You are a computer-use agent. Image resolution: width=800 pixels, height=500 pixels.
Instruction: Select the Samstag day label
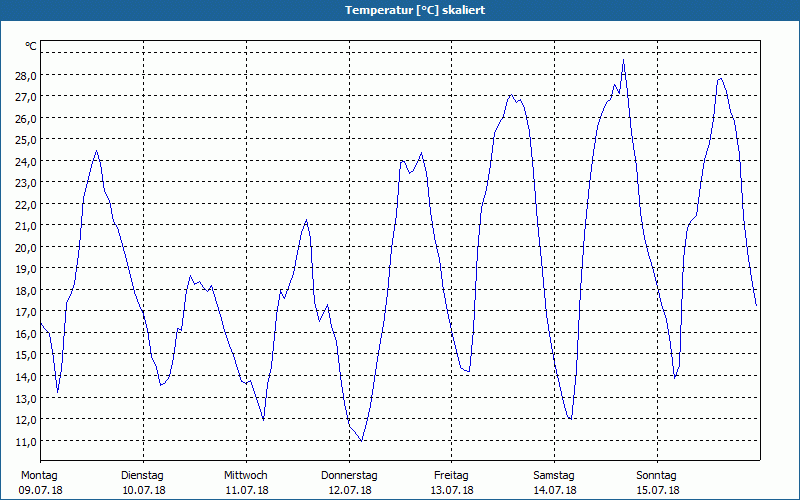554,476
